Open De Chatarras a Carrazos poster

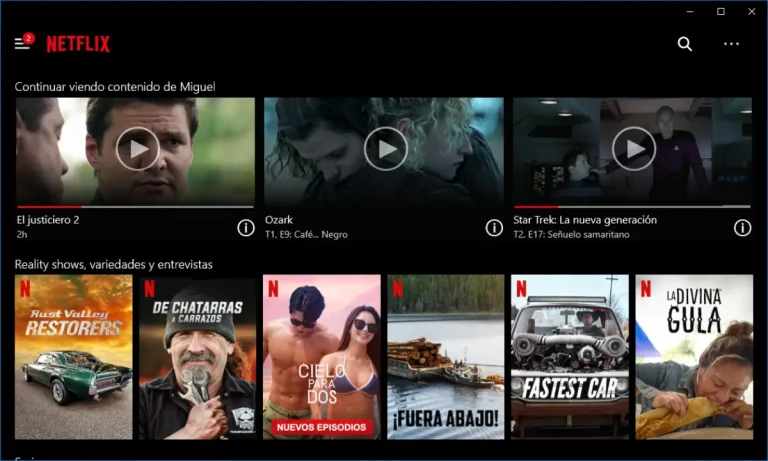[x=197, y=357]
